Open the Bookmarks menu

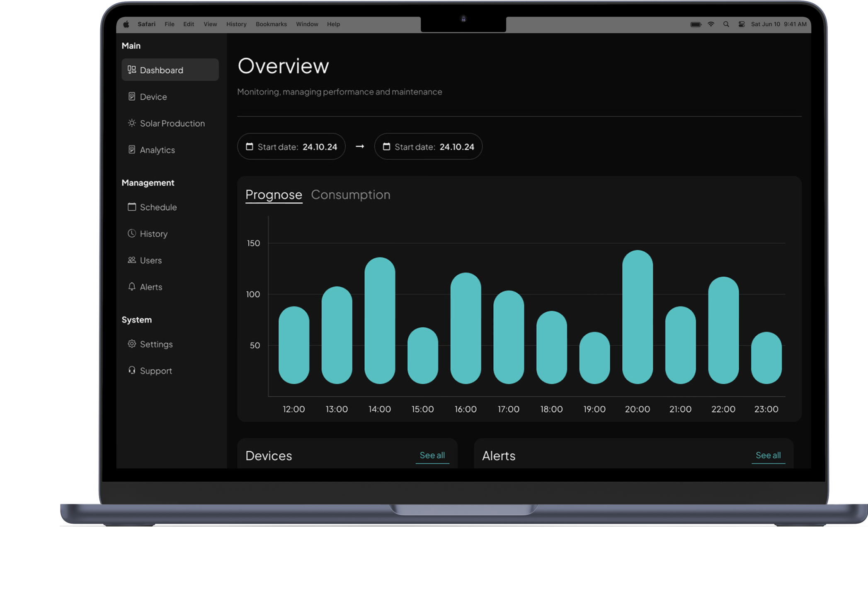coord(271,24)
